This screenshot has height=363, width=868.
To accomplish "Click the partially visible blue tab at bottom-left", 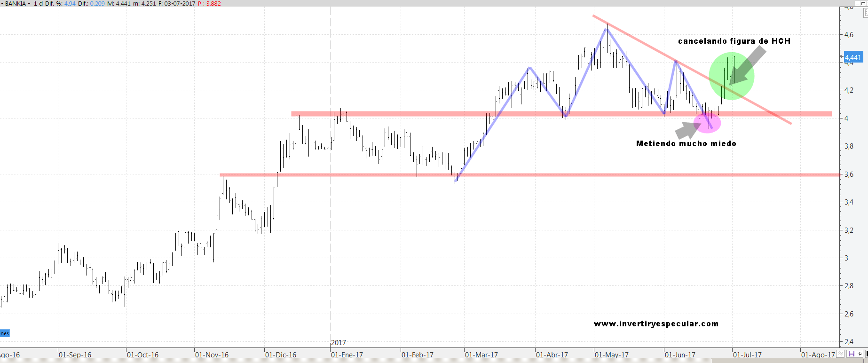I will [4, 333].
